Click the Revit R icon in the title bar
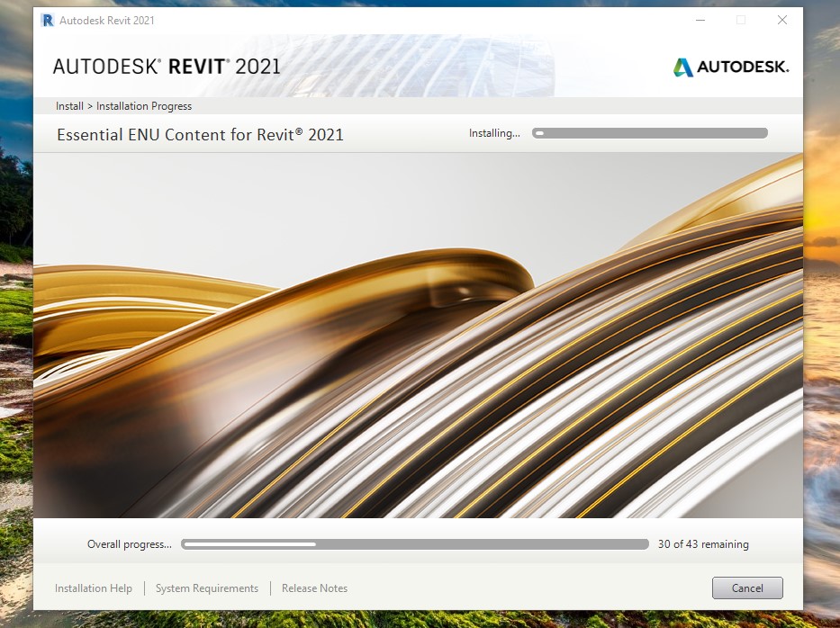 46,19
